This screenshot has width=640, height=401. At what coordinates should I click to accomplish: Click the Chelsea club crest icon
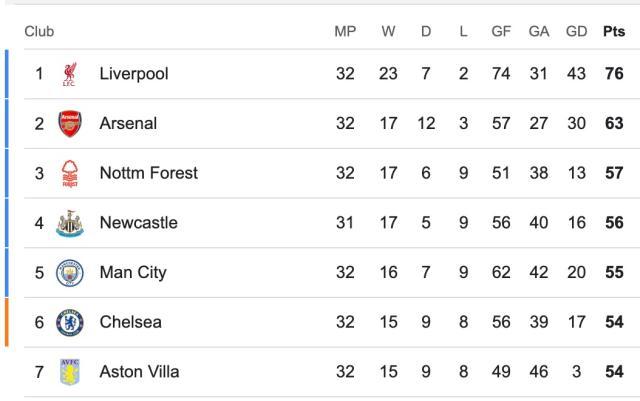[x=70, y=322]
